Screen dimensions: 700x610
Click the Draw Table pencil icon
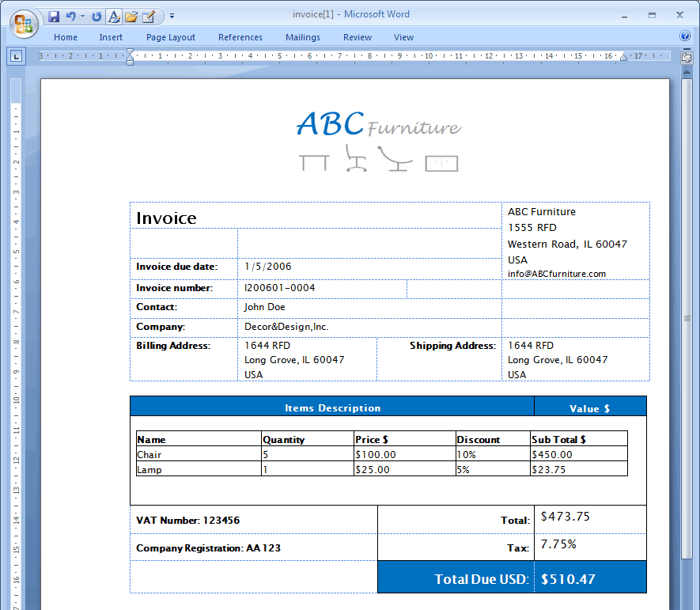point(148,17)
